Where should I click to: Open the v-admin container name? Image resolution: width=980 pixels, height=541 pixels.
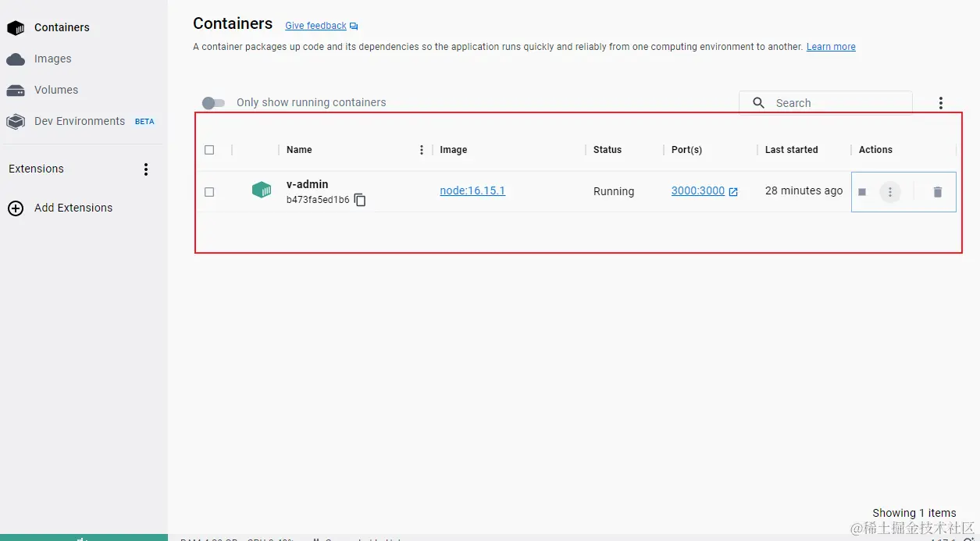coord(308,184)
